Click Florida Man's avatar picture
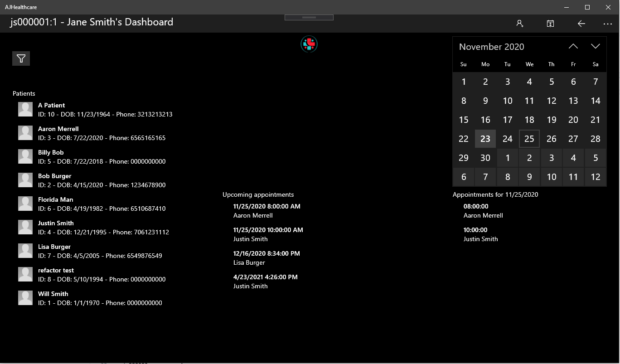The width and height of the screenshot is (620, 364). [x=25, y=204]
